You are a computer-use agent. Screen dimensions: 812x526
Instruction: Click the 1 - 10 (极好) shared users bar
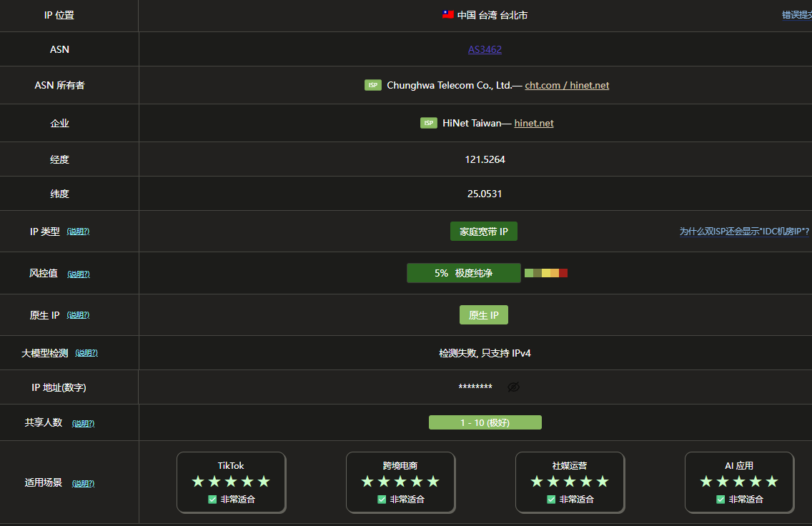point(485,422)
